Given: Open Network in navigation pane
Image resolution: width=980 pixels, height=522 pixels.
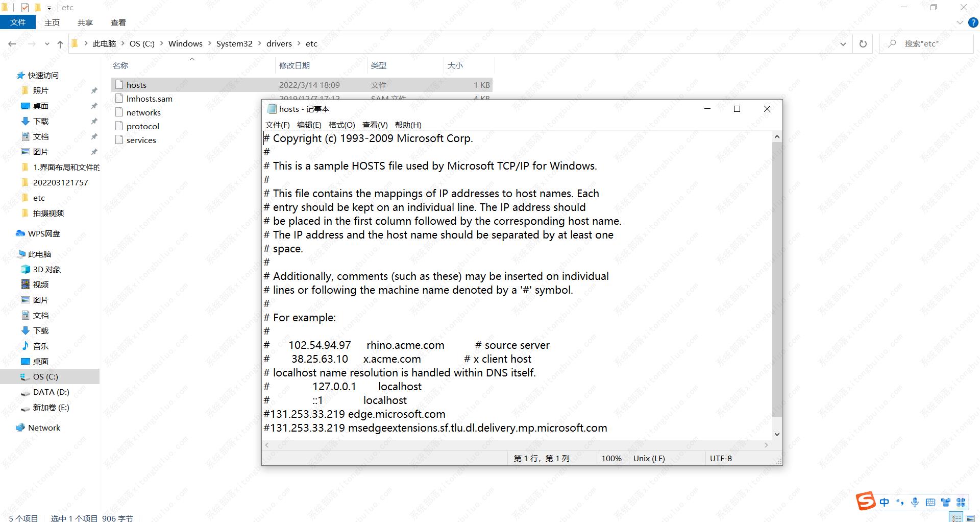Looking at the screenshot, I should (44, 428).
